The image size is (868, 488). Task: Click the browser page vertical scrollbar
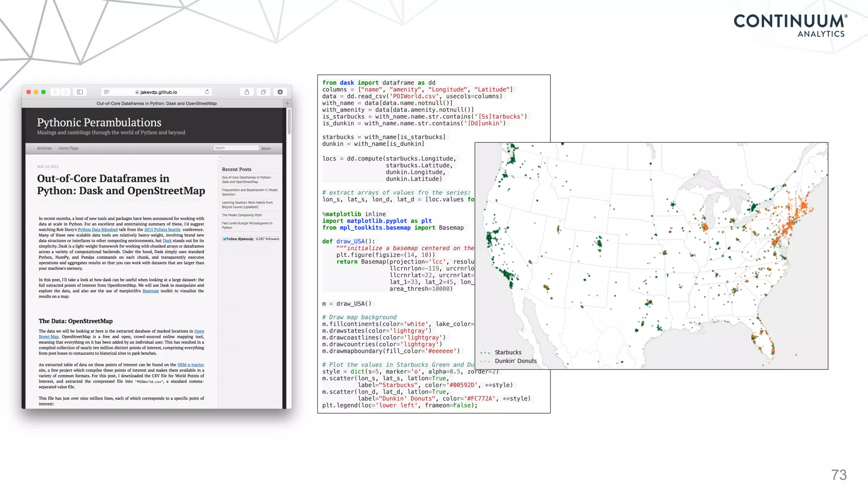tap(289, 122)
